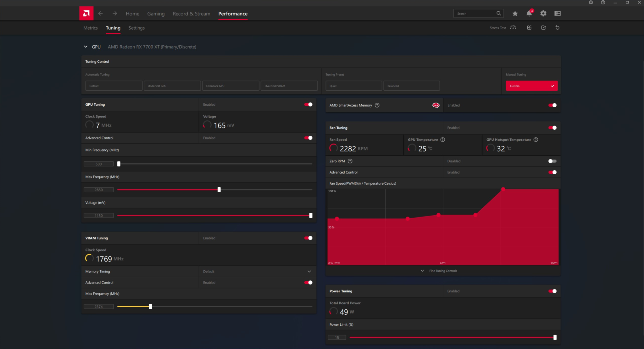Select the Tuning sub-tab
644x349 pixels.
tap(113, 28)
